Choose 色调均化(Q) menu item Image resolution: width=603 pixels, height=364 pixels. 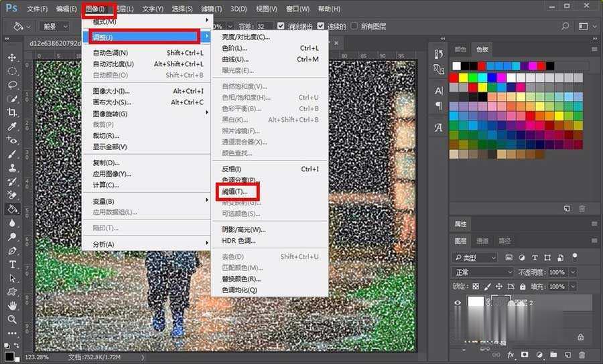[x=270, y=290]
